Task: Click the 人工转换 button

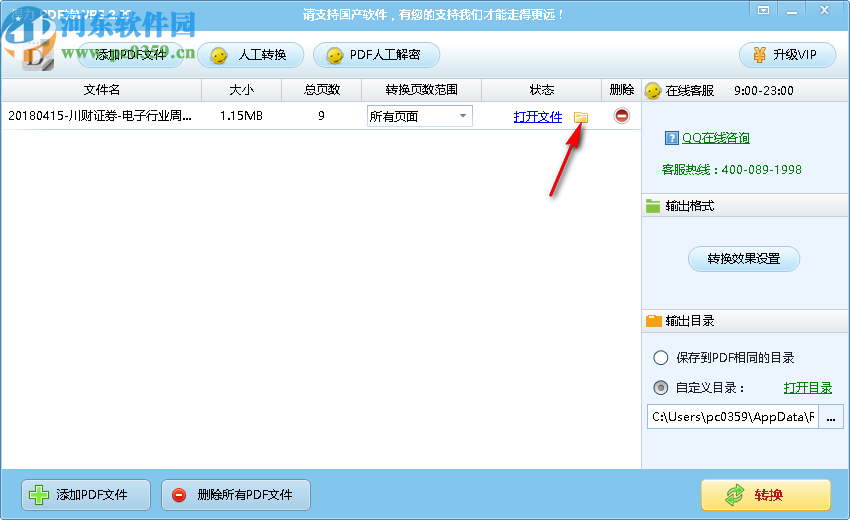Action: click(250, 55)
